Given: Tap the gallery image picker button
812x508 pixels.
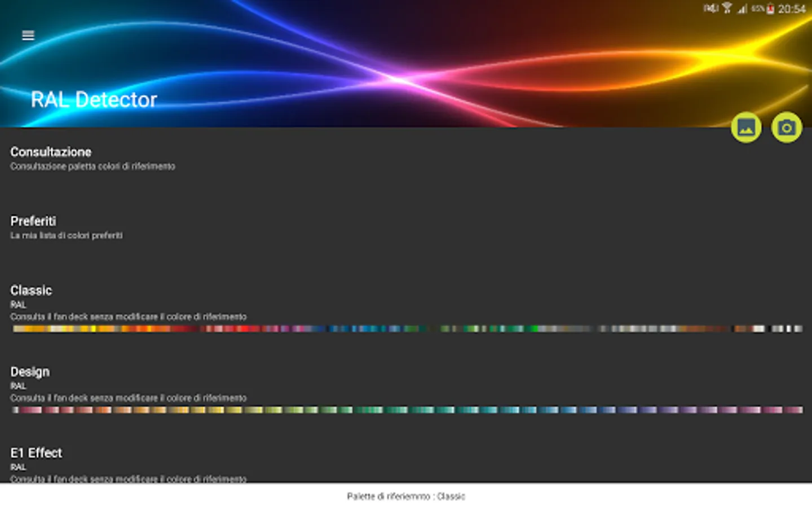Looking at the screenshot, I should [x=746, y=128].
